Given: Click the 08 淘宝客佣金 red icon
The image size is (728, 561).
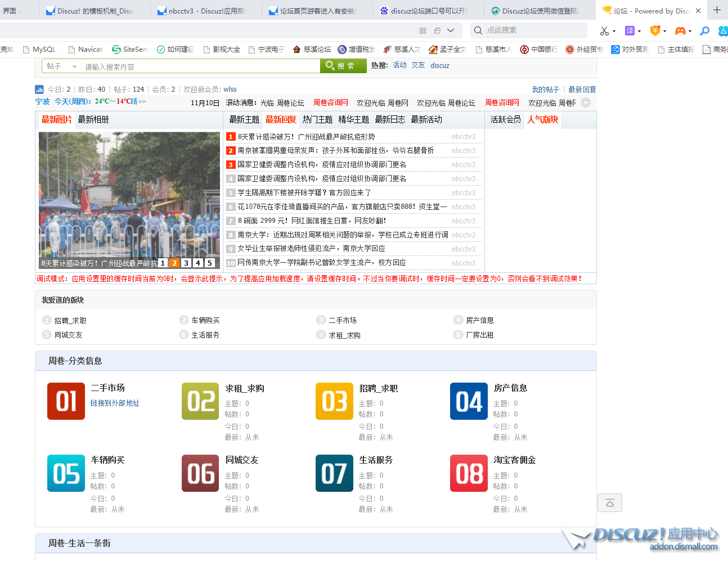Looking at the screenshot, I should [x=469, y=473].
